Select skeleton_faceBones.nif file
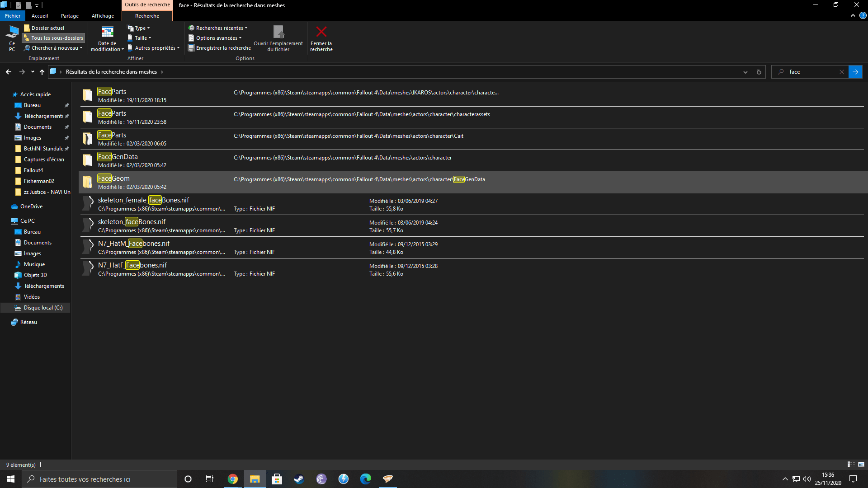This screenshot has width=868, height=488. (472, 226)
